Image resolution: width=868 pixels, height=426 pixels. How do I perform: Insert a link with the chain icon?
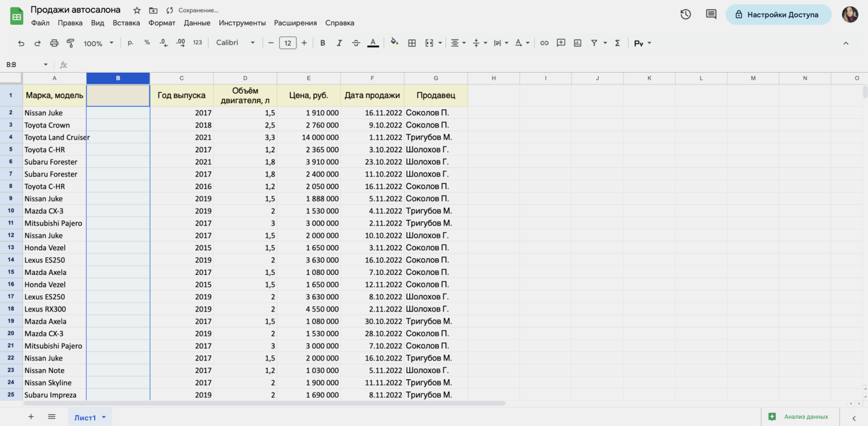[544, 43]
